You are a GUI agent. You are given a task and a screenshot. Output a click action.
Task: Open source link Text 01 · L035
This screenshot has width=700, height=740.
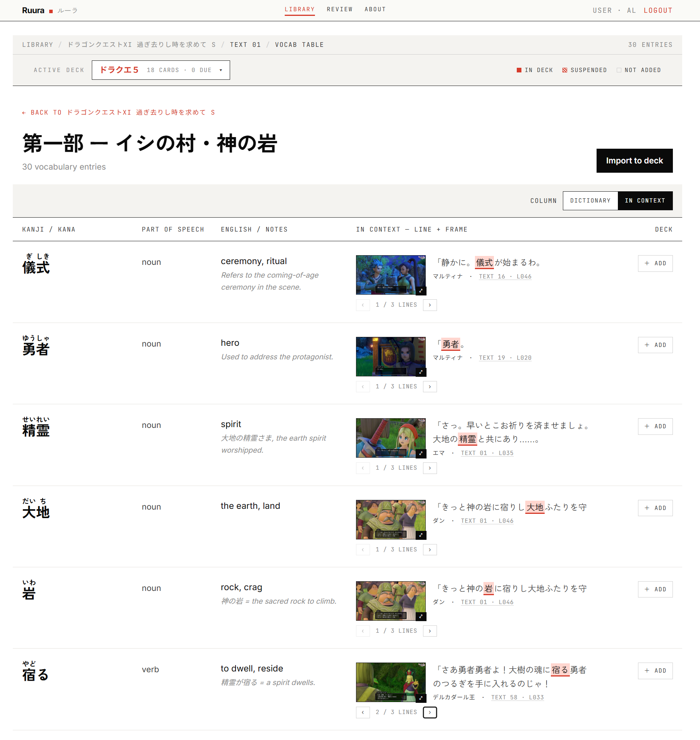point(487,453)
